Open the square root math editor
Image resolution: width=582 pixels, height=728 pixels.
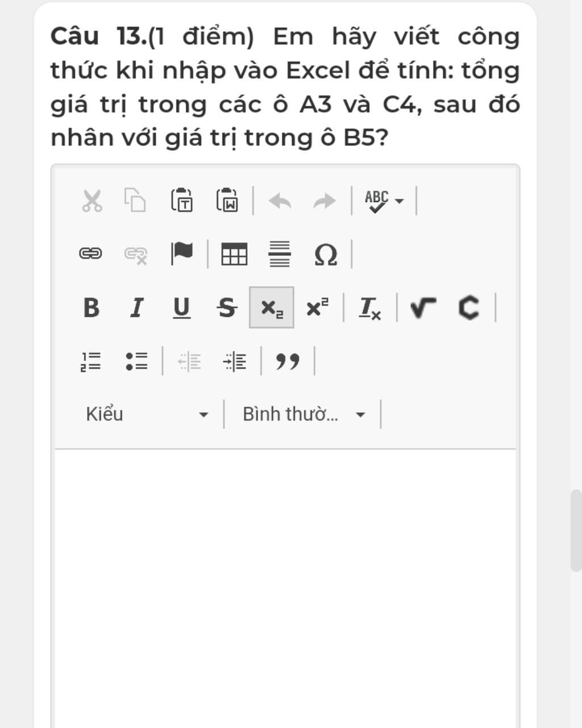(423, 308)
